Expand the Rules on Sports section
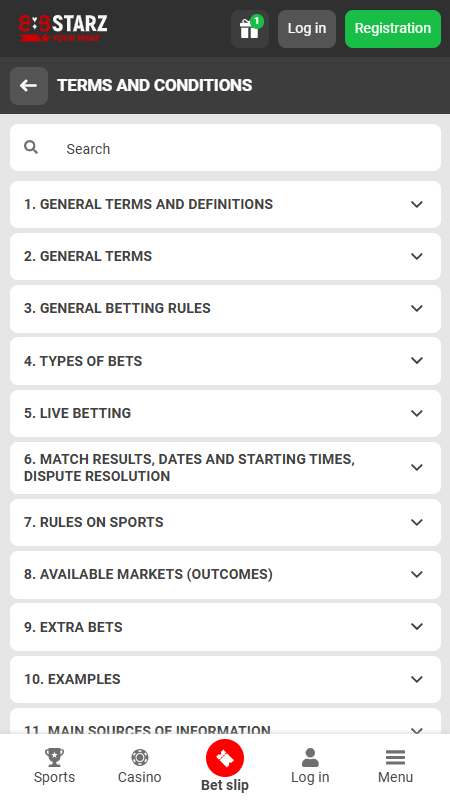 [x=226, y=522]
